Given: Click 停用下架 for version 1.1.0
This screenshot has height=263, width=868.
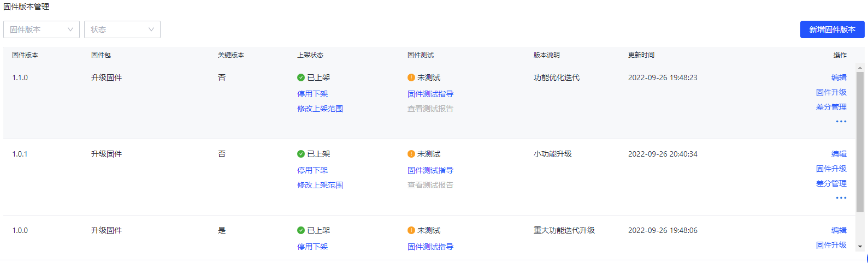Looking at the screenshot, I should point(312,94).
